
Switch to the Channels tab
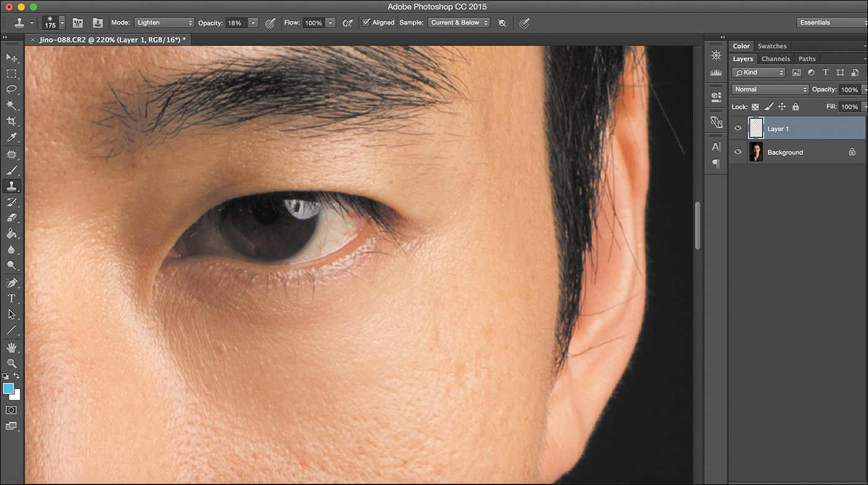[x=776, y=59]
